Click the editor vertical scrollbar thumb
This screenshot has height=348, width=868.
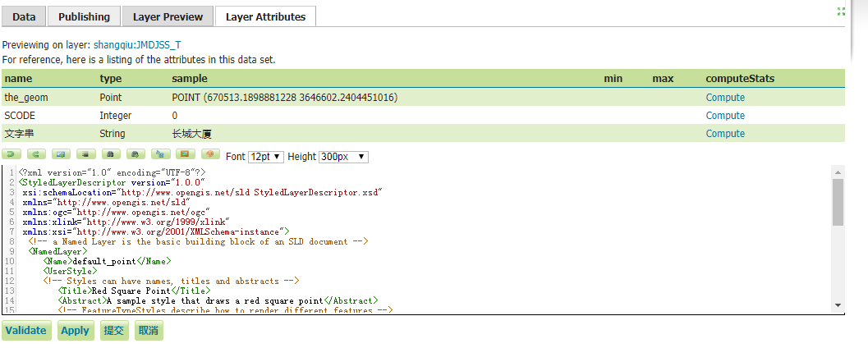[838, 202]
